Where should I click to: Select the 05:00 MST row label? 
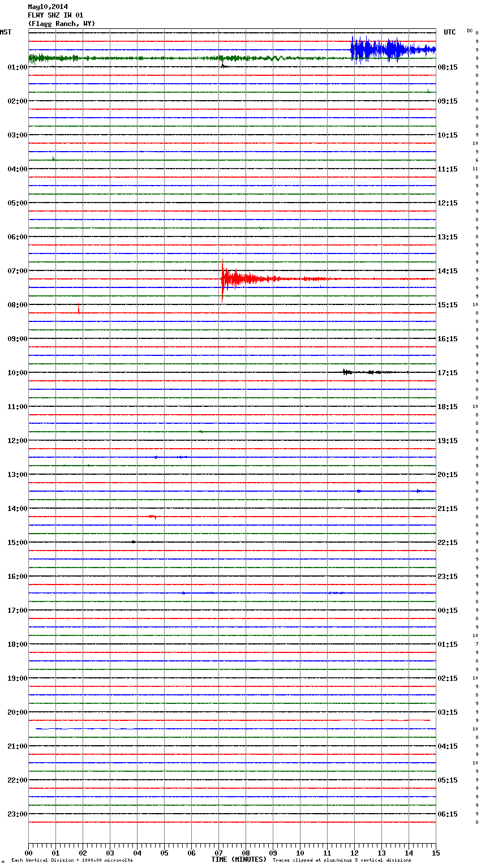click(x=17, y=203)
